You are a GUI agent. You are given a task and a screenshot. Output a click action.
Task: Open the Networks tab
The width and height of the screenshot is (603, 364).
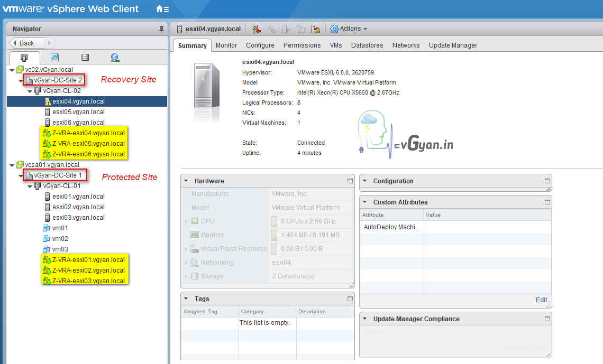point(406,45)
